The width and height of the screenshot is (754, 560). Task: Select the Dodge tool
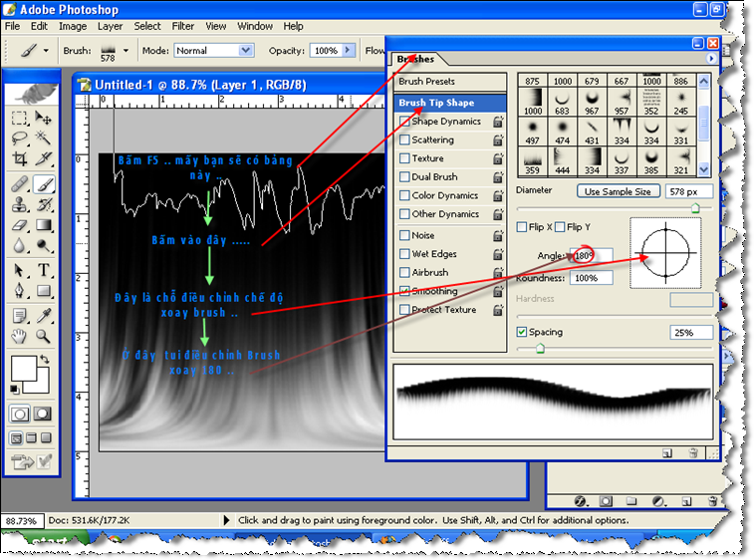click(43, 246)
